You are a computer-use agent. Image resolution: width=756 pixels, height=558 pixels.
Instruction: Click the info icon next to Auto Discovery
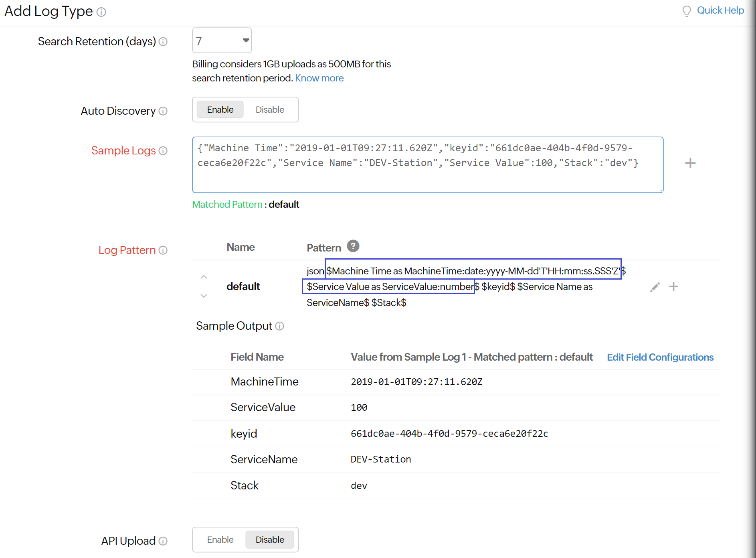[164, 112]
